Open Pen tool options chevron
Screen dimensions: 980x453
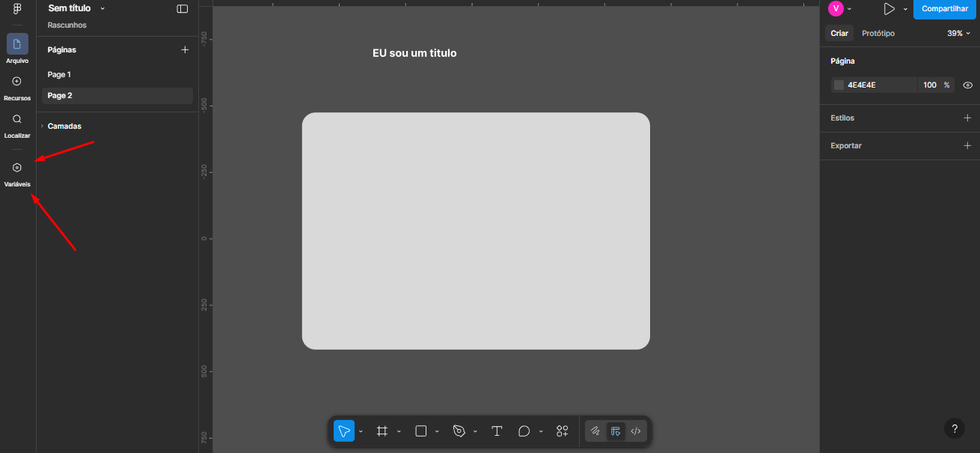coord(475,432)
